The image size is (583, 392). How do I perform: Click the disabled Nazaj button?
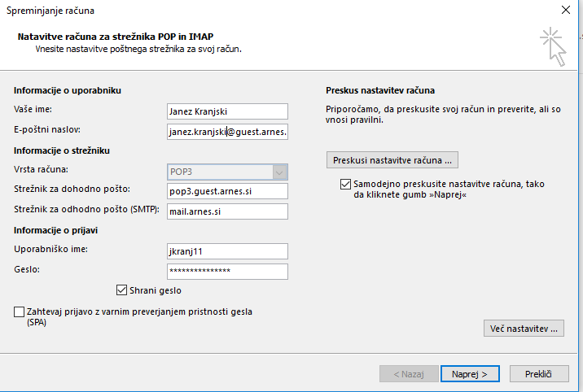point(409,374)
